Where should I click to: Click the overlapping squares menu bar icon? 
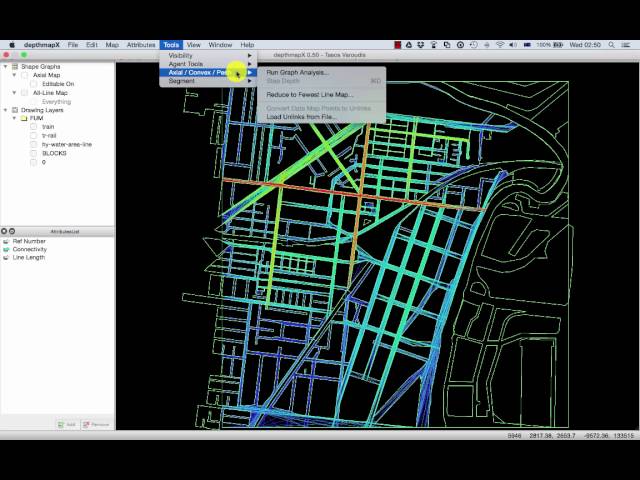tap(447, 45)
